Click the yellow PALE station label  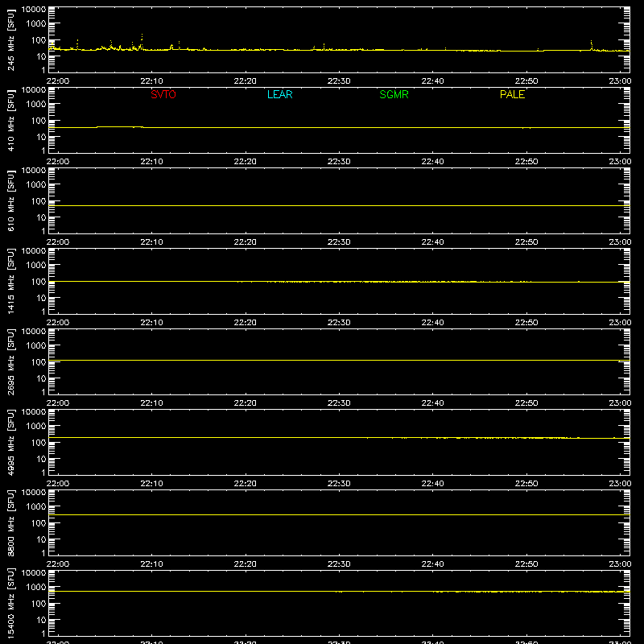pos(512,94)
